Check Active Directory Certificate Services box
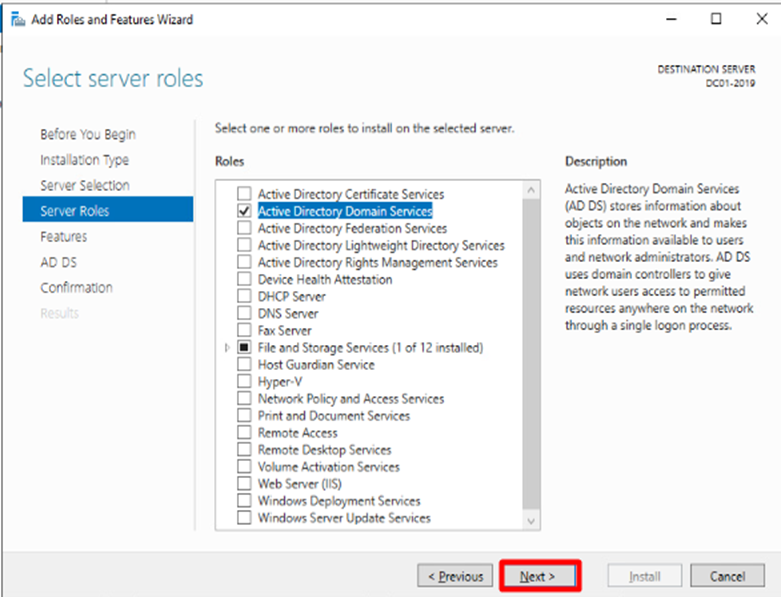 click(x=244, y=194)
